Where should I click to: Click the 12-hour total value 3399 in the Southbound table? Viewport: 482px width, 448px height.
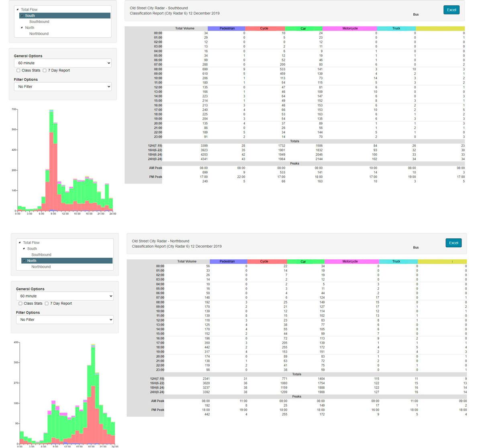(x=204, y=146)
